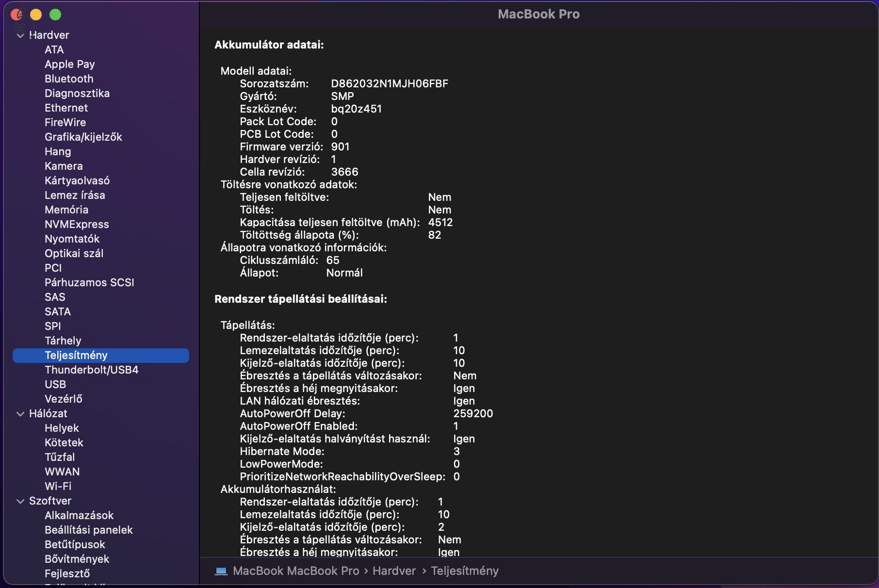Click the 'Hibernate Mode:' label

point(282,451)
